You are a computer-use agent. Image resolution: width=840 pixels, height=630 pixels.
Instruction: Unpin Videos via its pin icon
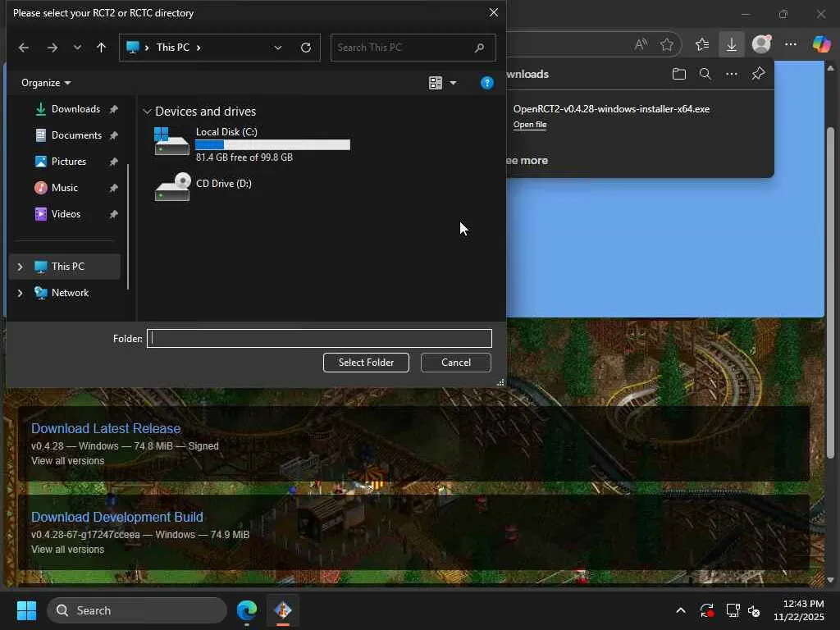[113, 214]
